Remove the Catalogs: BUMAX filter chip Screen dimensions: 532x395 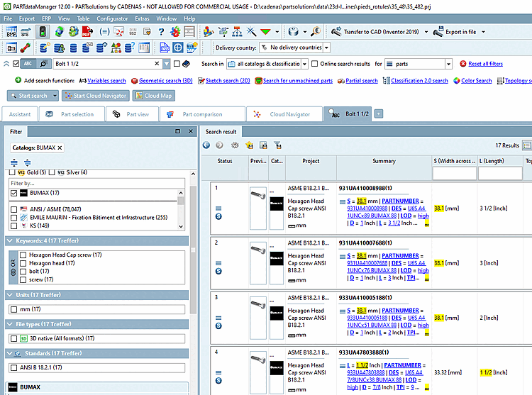(x=60, y=148)
